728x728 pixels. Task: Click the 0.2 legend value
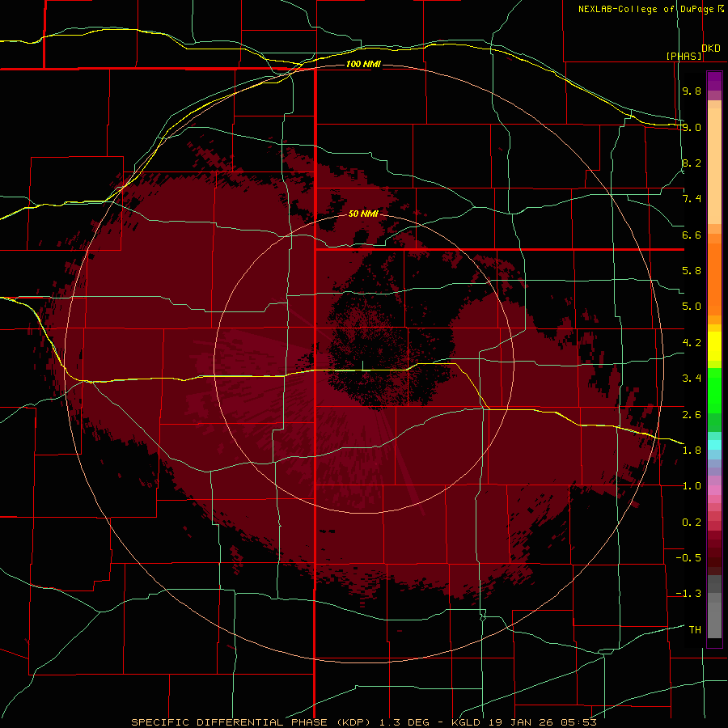coord(692,523)
